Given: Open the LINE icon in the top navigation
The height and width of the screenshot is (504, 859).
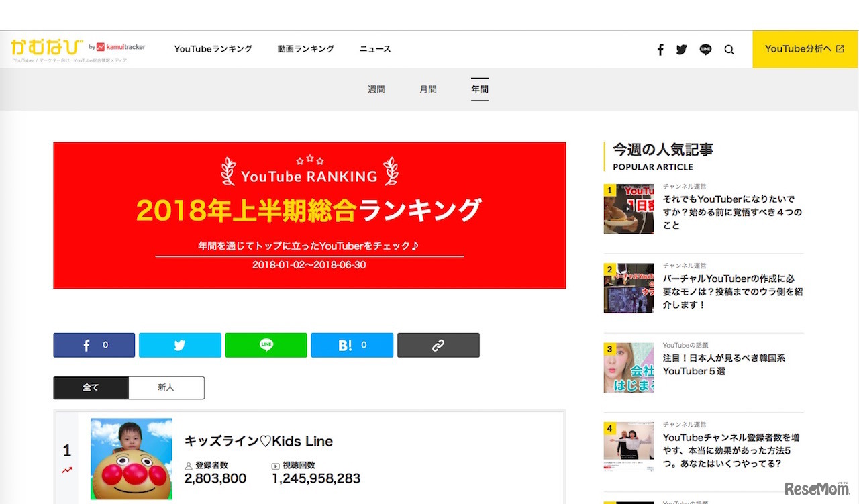Looking at the screenshot, I should 705,49.
